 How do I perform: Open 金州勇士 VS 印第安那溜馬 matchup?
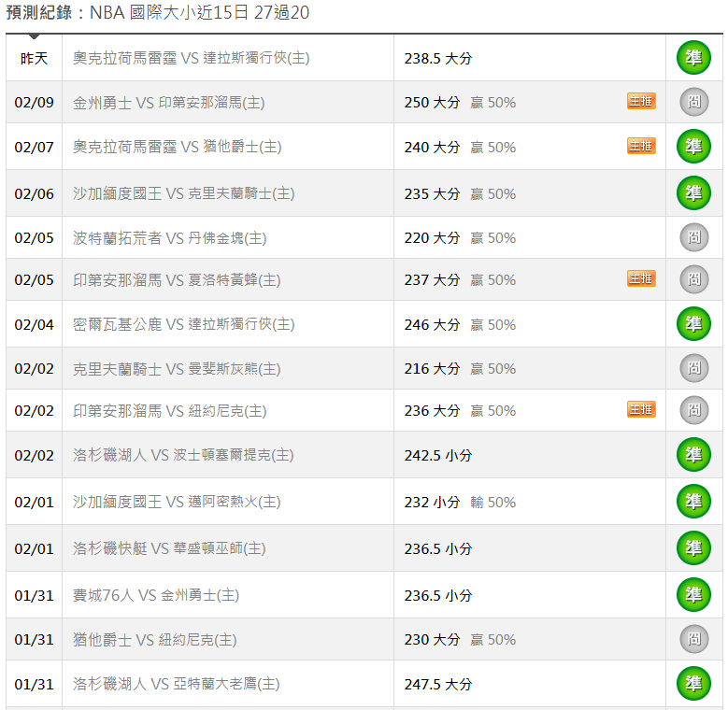click(168, 103)
